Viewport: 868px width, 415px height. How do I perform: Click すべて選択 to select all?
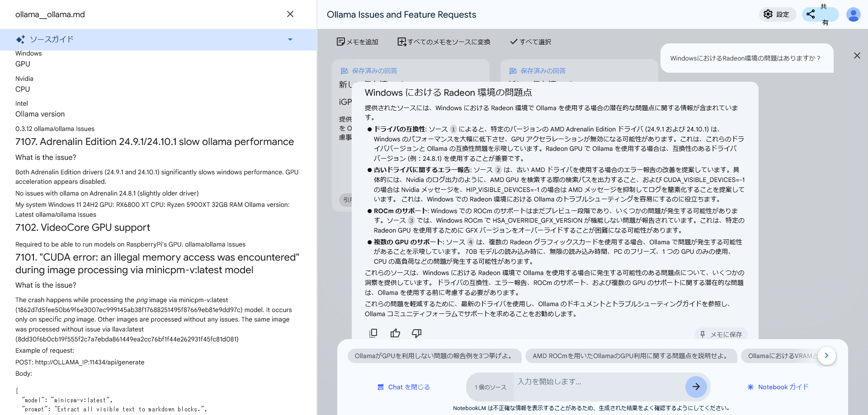531,42
